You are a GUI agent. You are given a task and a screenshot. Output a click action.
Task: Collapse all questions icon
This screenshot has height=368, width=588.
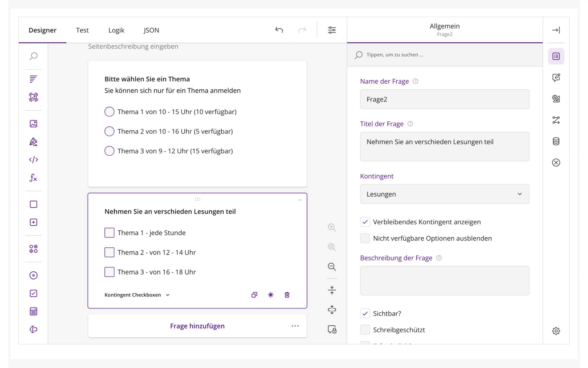(x=332, y=290)
